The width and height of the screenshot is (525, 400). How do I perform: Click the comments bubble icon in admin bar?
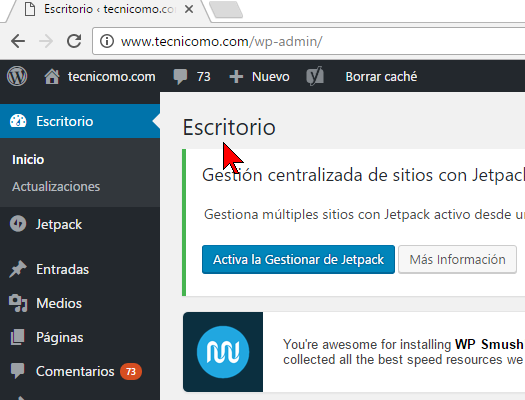point(180,77)
